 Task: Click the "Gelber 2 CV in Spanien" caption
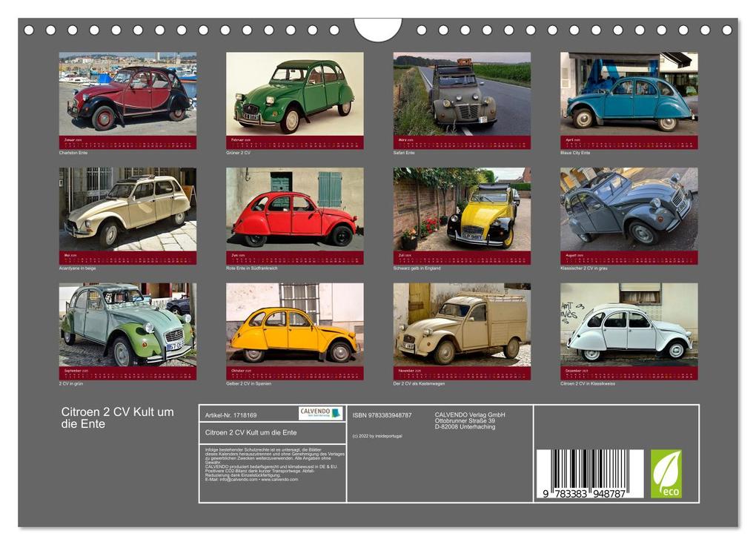pos(249,384)
